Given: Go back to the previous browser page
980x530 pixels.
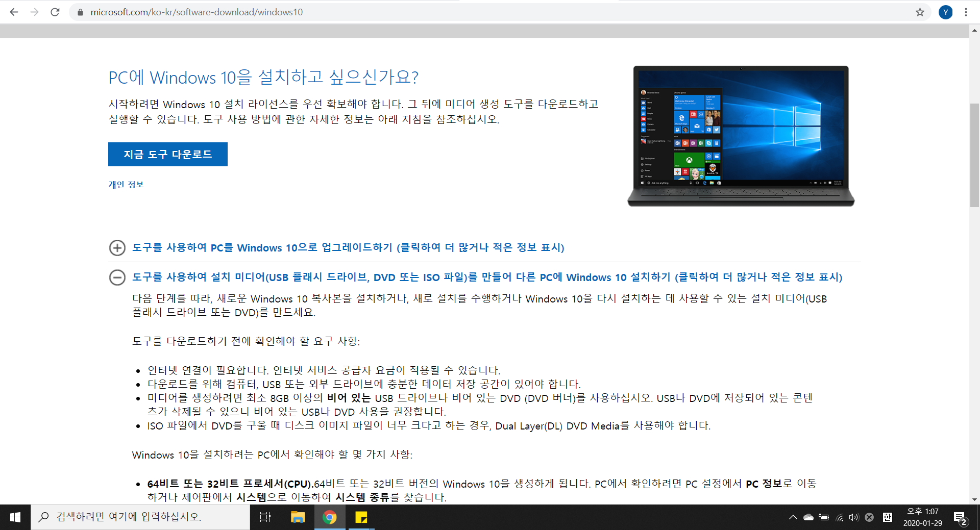Looking at the screenshot, I should (x=14, y=12).
